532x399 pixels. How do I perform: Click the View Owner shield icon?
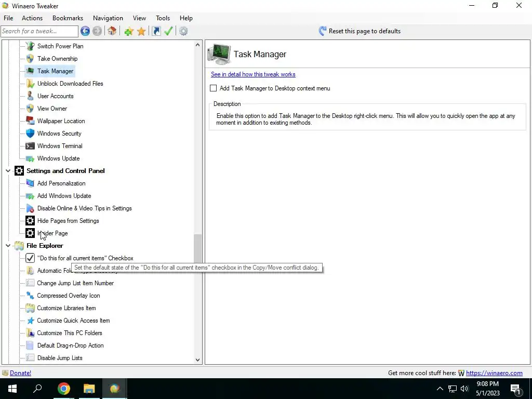tap(30, 109)
